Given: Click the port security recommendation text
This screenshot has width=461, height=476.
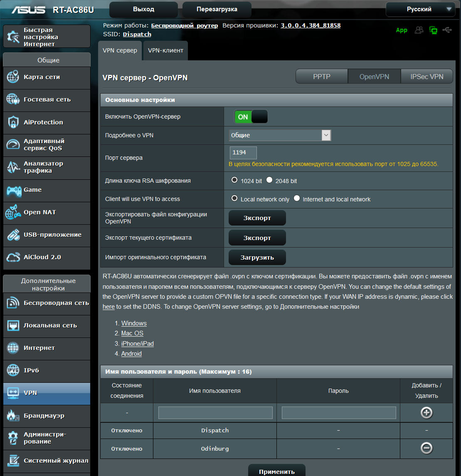Looking at the screenshot, I should (333, 164).
